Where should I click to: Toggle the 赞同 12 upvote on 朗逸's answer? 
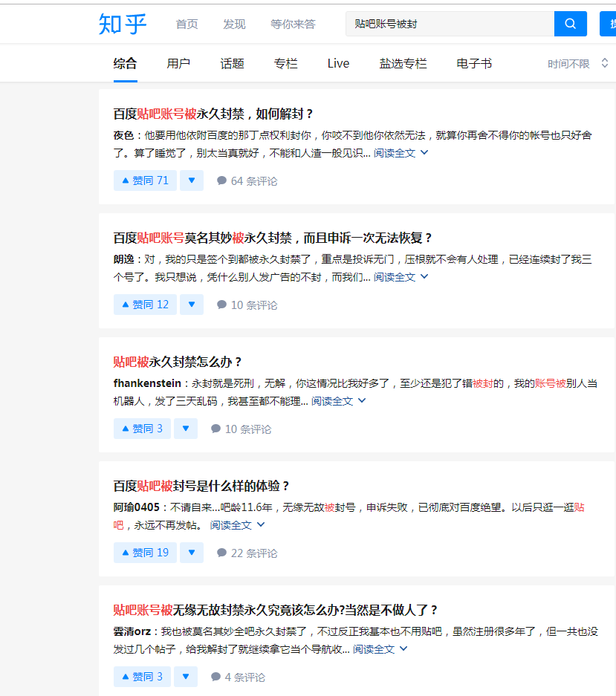(145, 304)
